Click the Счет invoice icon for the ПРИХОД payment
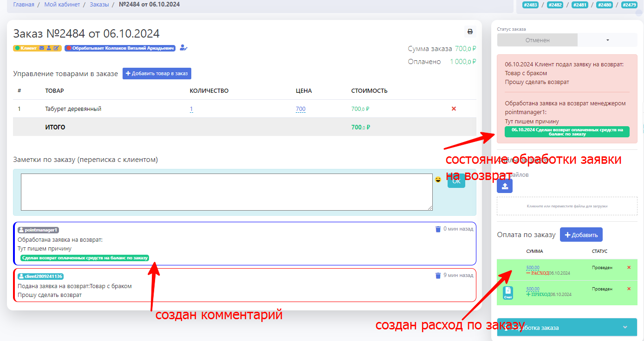Screen dimensions: 644x341 click(x=508, y=293)
